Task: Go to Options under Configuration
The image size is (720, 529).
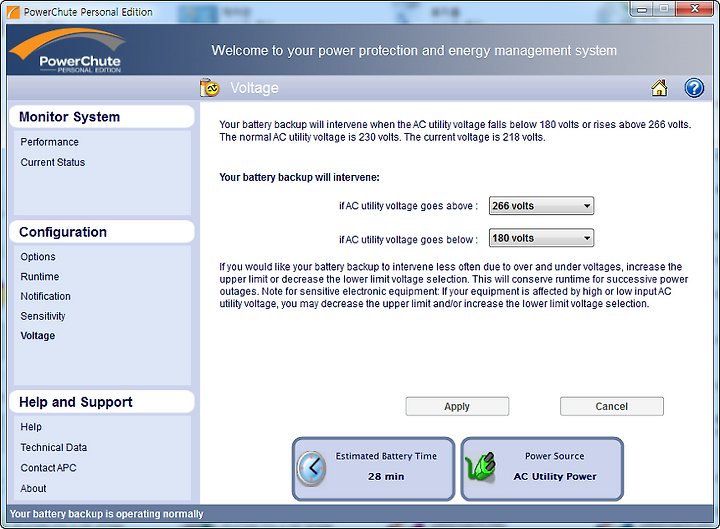Action: (38, 257)
